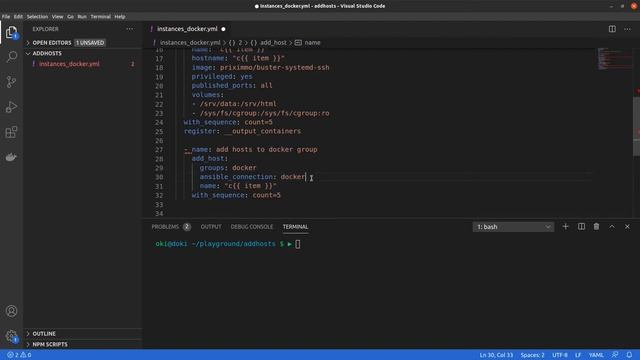Click the '1 UNSAVED' badge

[x=90, y=42]
